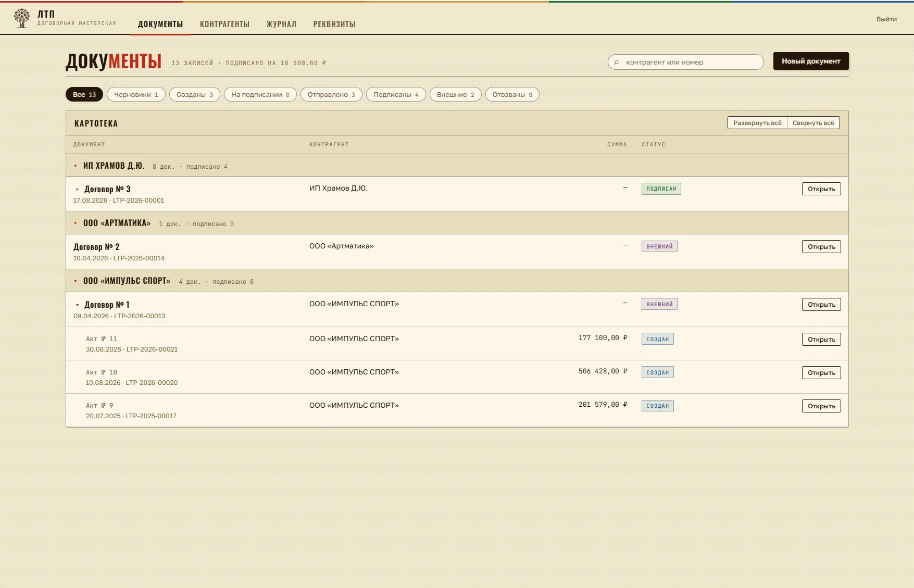914x588 pixels.
Task: Click Развернуть всё button
Action: click(757, 123)
